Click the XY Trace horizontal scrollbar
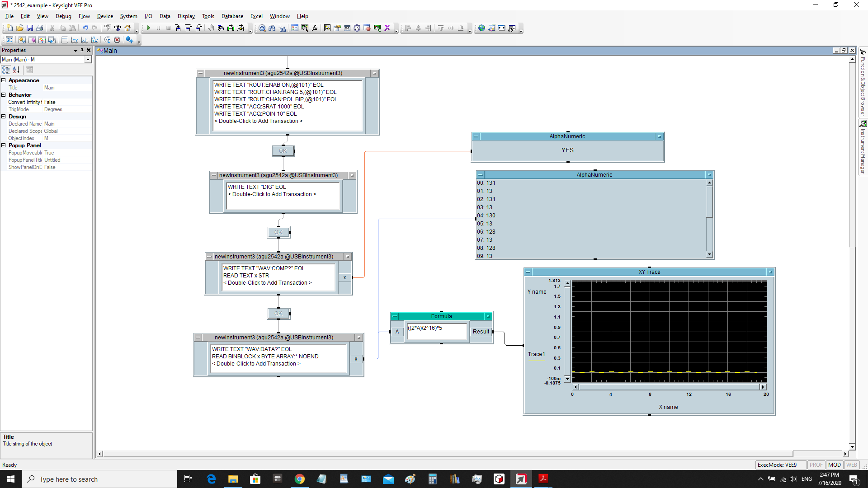868x488 pixels. (668, 387)
